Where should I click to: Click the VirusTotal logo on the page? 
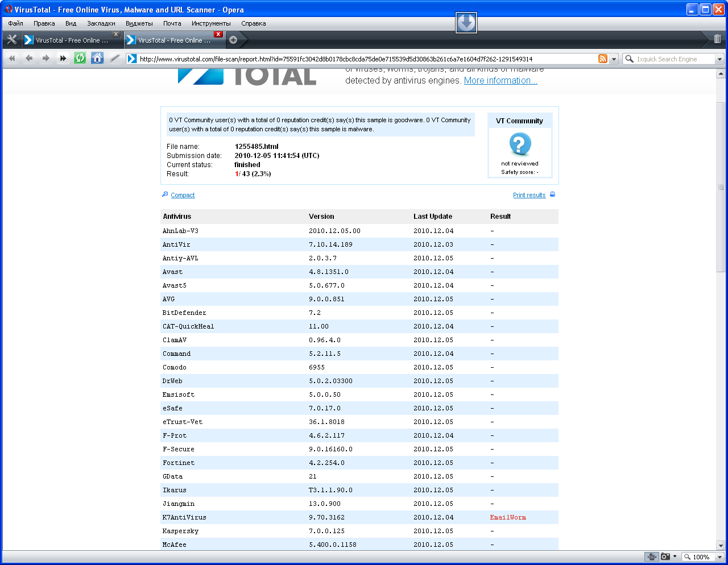(x=247, y=77)
